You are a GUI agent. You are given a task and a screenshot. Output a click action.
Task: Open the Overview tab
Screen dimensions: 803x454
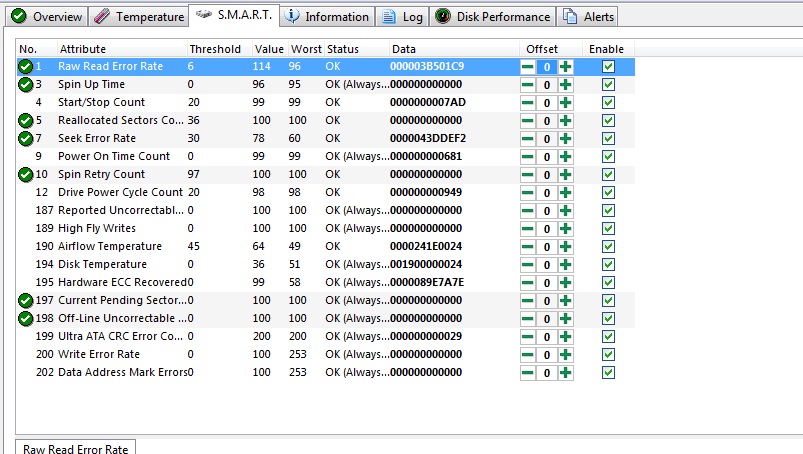pyautogui.click(x=47, y=16)
